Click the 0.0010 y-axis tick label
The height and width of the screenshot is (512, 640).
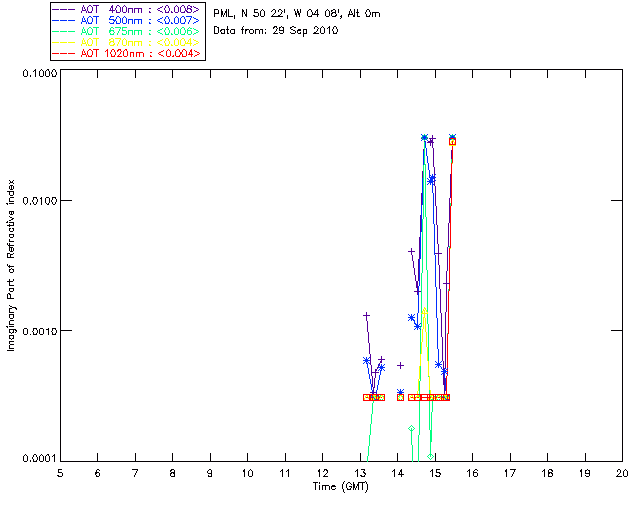pos(39,331)
